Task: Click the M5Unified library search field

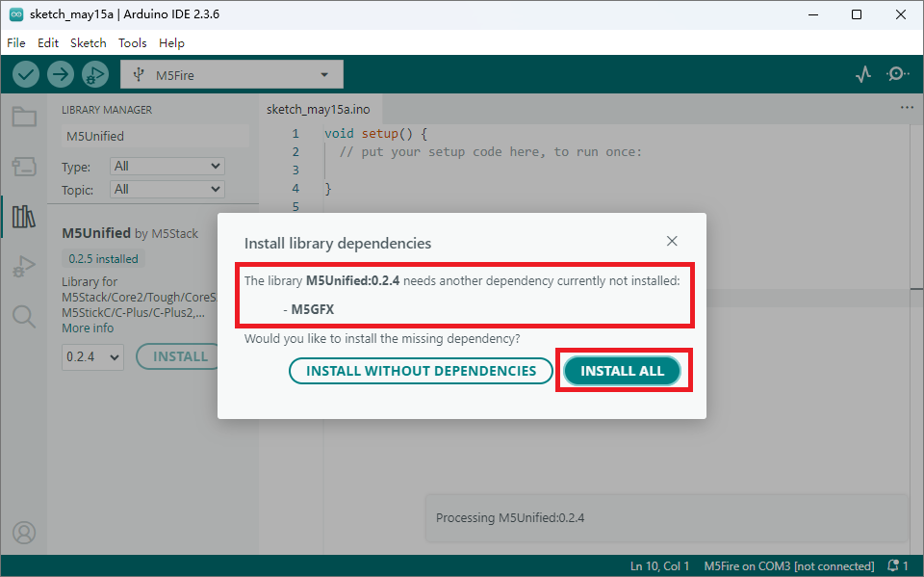Action: coord(155,136)
